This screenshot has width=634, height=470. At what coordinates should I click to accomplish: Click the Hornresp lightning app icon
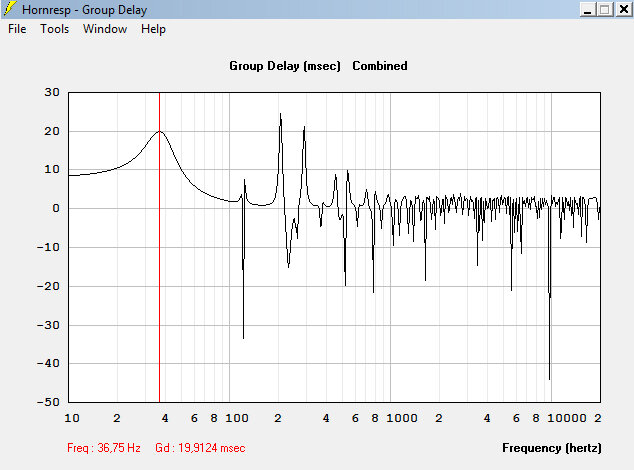coord(10,8)
